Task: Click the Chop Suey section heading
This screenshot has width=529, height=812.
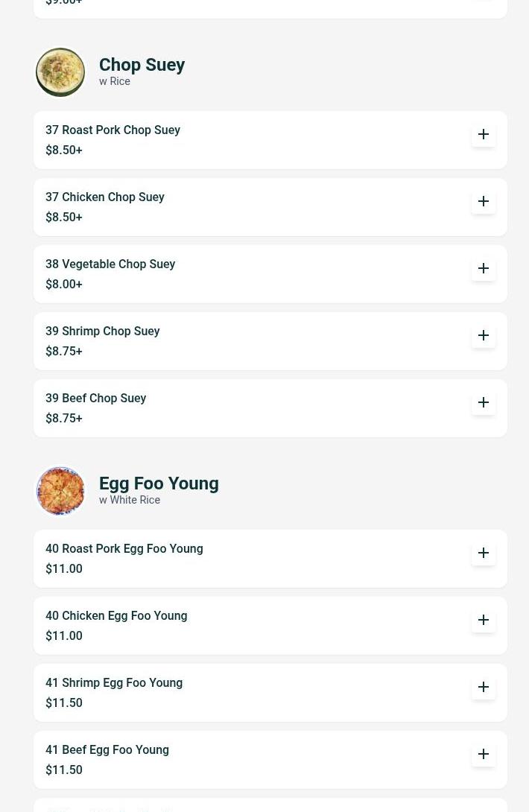Action: pos(142,65)
